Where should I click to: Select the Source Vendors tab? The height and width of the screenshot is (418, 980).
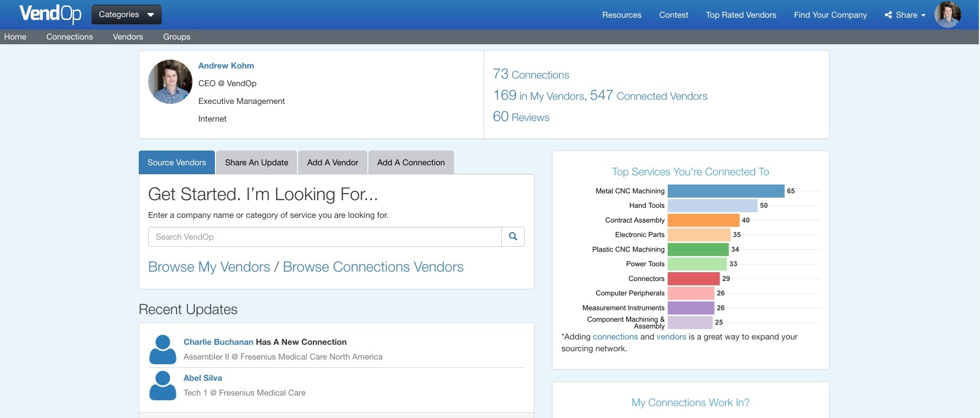pyautogui.click(x=177, y=162)
